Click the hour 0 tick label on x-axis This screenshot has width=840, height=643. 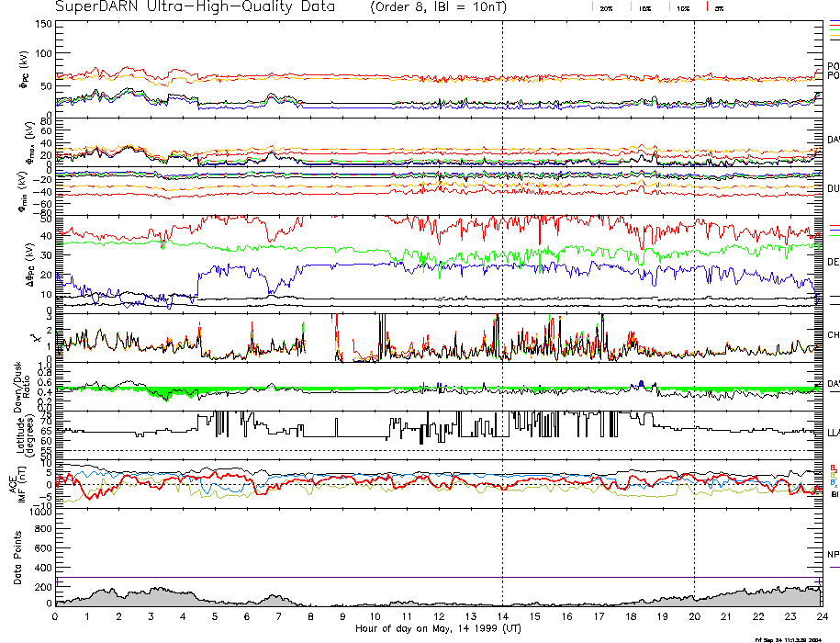pyautogui.click(x=55, y=616)
